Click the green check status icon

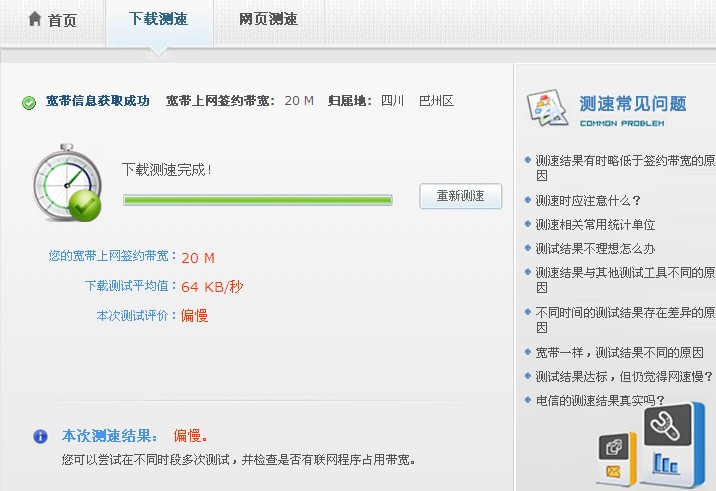pyautogui.click(x=29, y=103)
